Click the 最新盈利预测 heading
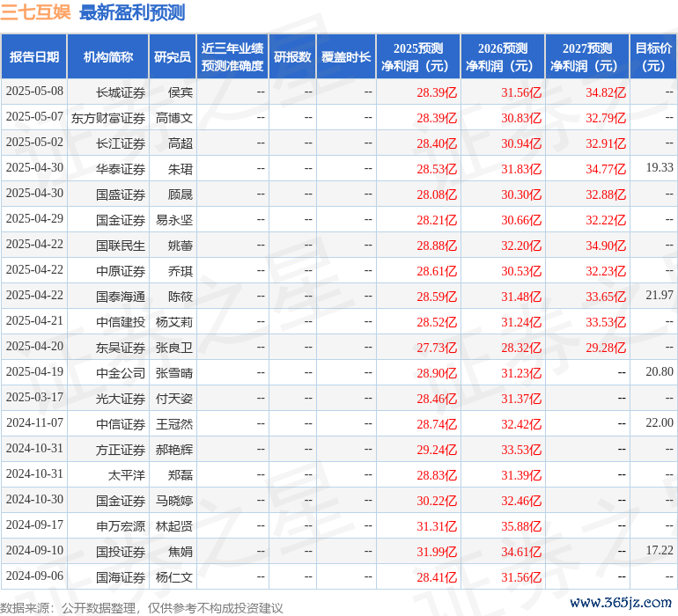Viewport: 678px width, 616px height. (x=132, y=12)
